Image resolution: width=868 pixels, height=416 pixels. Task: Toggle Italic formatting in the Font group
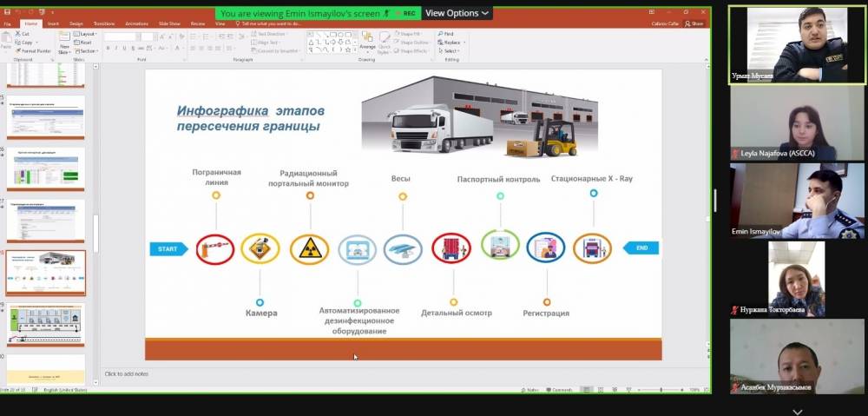pos(115,48)
